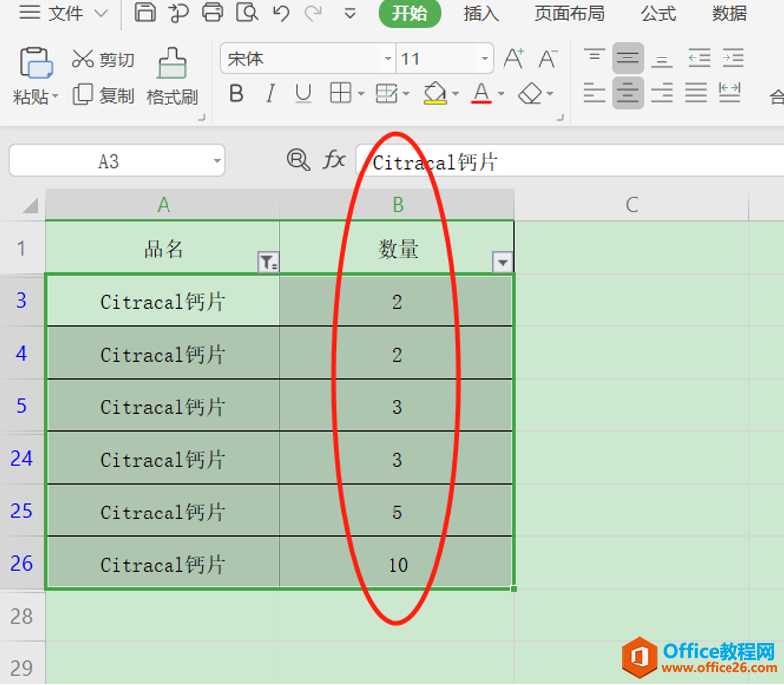
Task: Click the 复制 copy button
Action: click(103, 95)
